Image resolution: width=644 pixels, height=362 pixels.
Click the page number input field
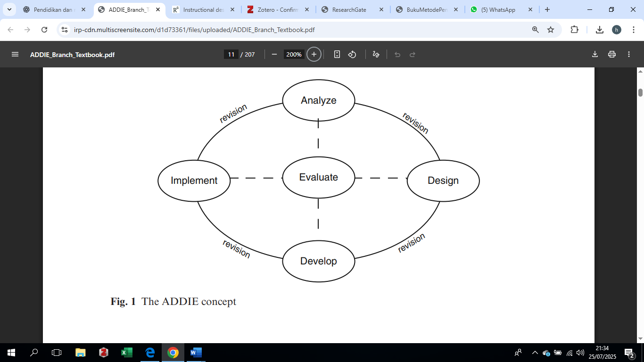(x=231, y=54)
